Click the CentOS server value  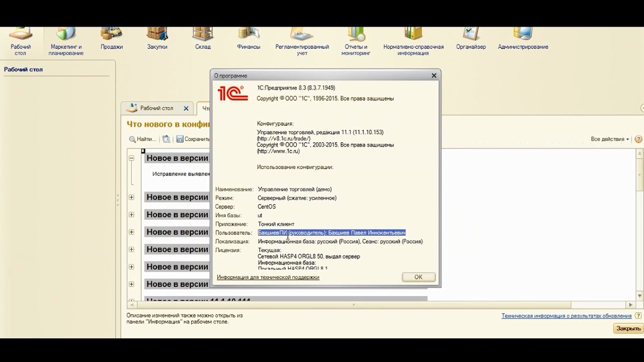coord(267,207)
